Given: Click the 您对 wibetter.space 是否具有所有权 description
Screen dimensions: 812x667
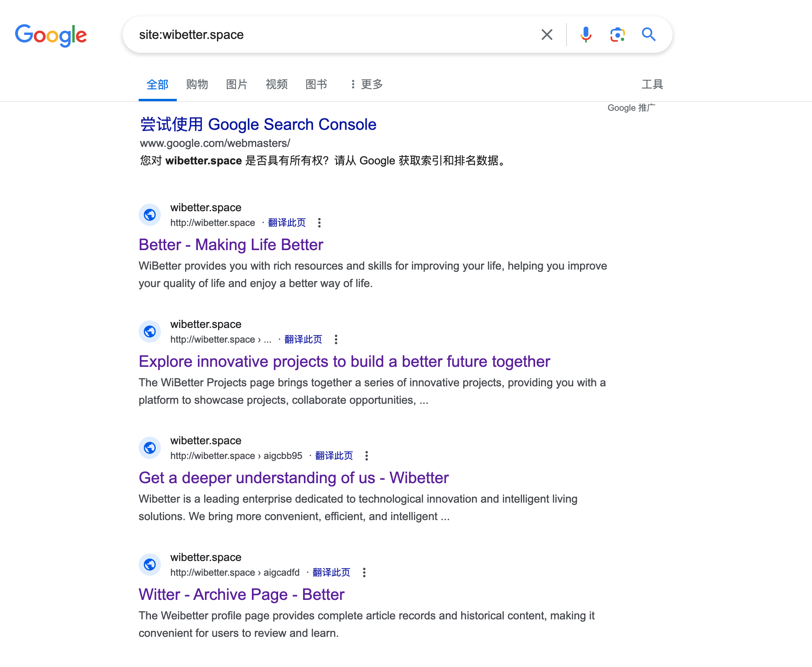Looking at the screenshot, I should 324,160.
